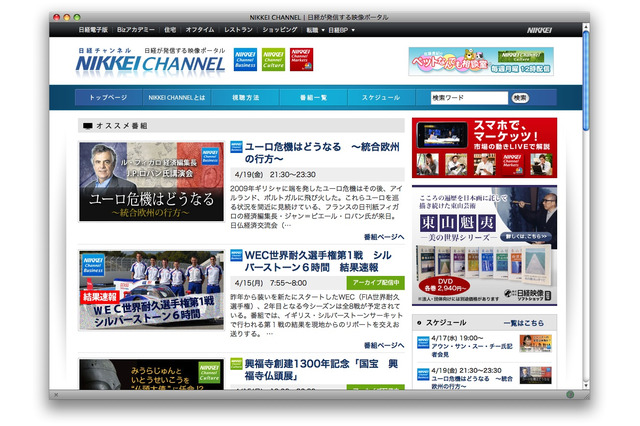The height and width of the screenshot is (426, 640).
Task: Open レストラン link in top bar
Action: pos(238,30)
